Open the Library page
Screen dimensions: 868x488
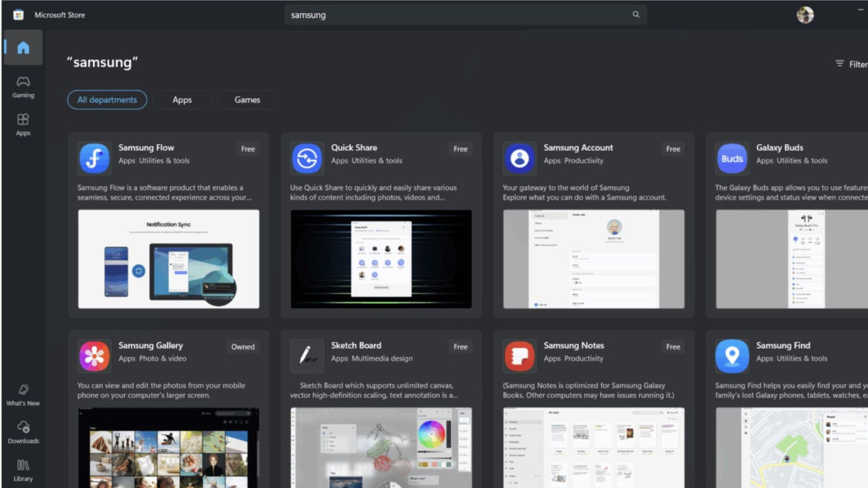coord(23,471)
